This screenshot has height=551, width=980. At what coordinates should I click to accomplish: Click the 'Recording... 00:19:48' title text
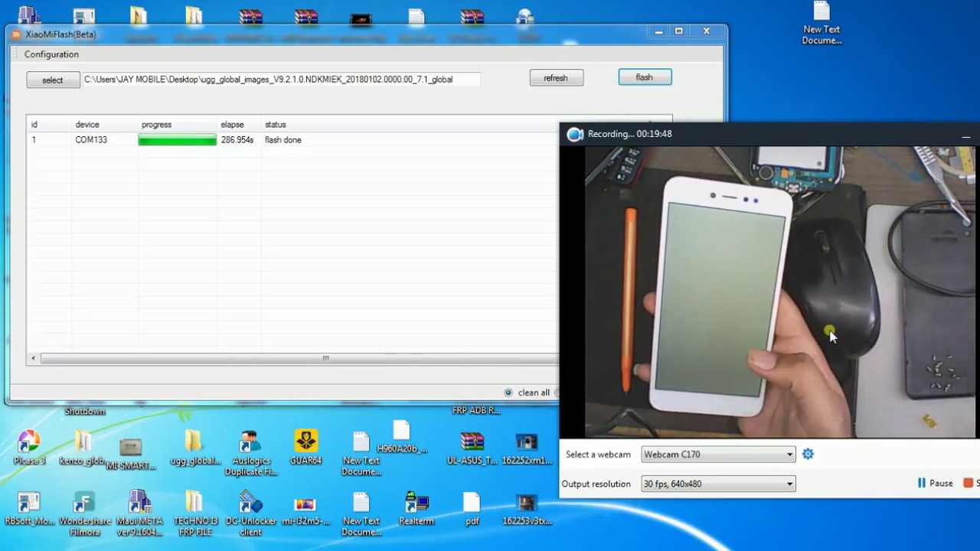tap(630, 134)
